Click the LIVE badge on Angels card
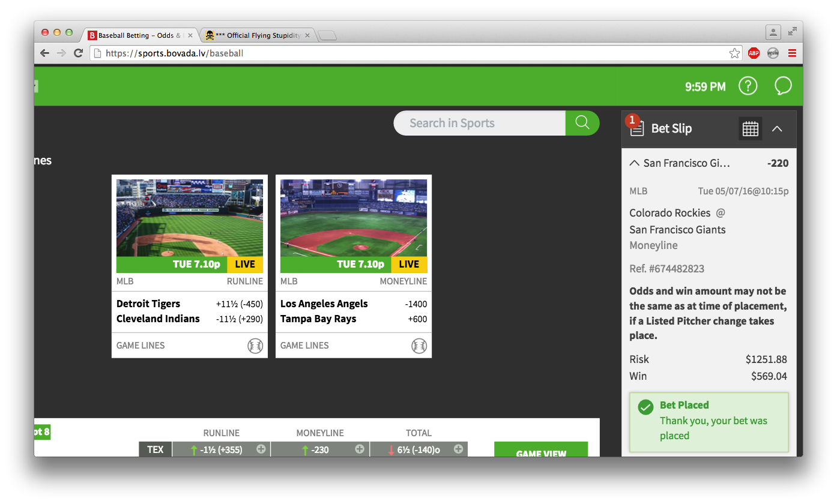Viewport: 837px width, 504px height. [x=409, y=264]
